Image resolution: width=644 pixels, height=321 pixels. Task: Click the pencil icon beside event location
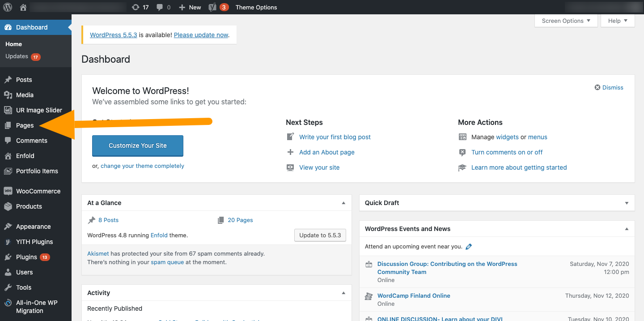tap(469, 246)
